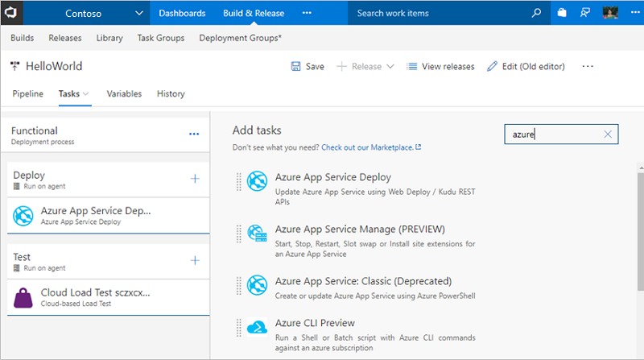The height and width of the screenshot is (360, 644).
Task: Click the Release button
Action: 360,67
